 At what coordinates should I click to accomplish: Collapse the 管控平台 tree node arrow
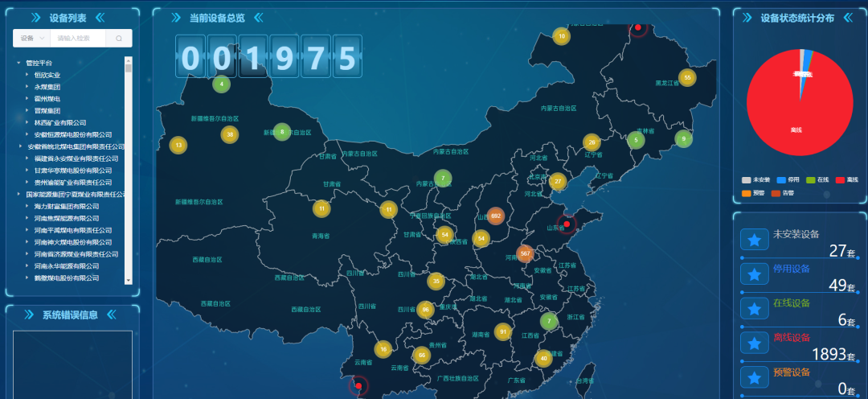tap(18, 63)
